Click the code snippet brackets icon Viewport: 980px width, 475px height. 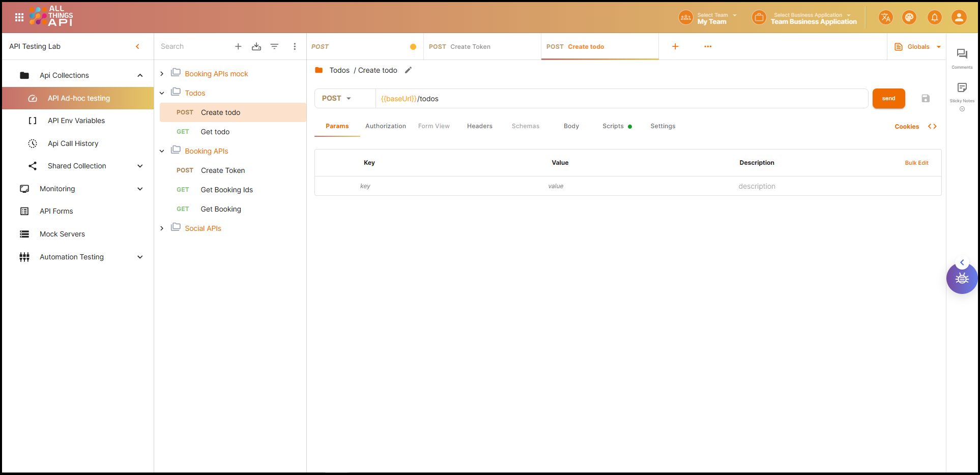coord(932,127)
